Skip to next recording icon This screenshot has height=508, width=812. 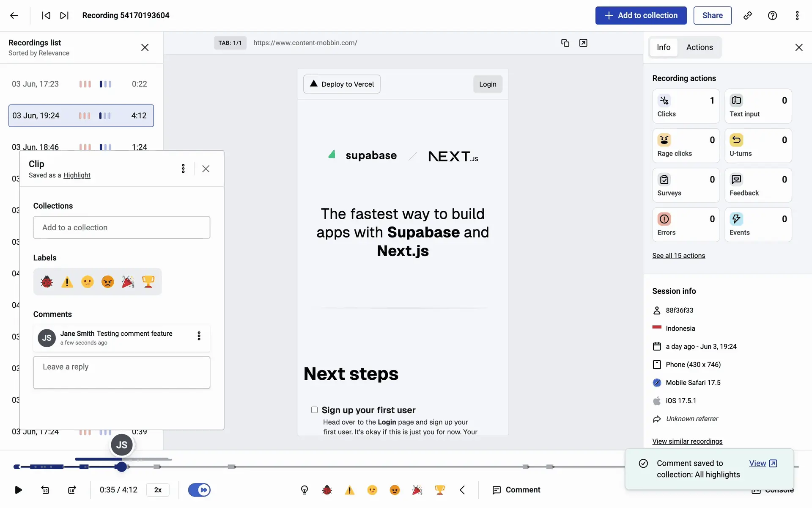click(x=64, y=16)
